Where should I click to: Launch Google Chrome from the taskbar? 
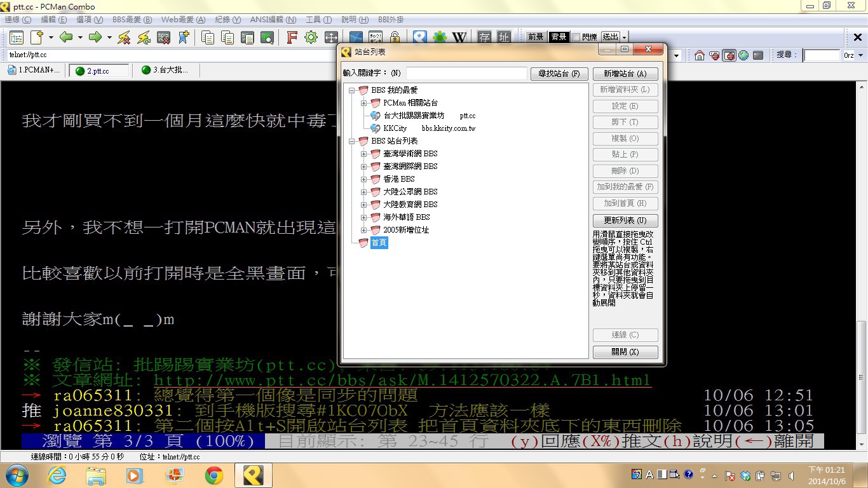(x=214, y=475)
